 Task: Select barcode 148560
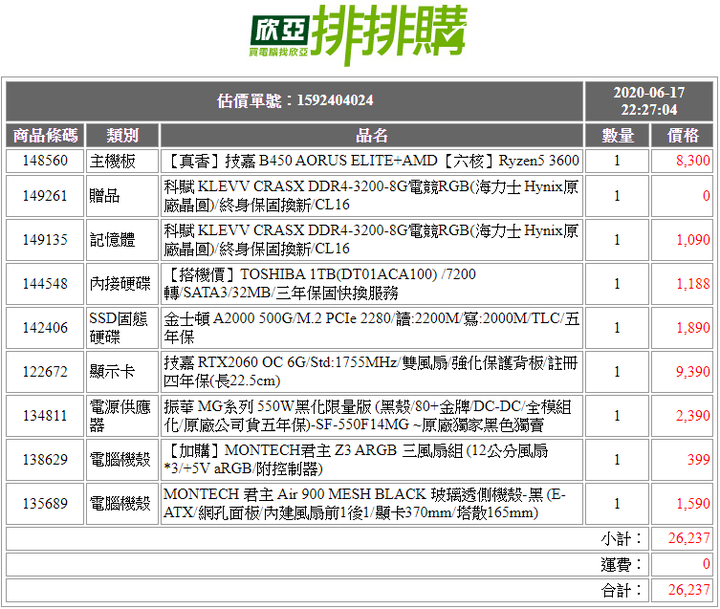click(45, 161)
